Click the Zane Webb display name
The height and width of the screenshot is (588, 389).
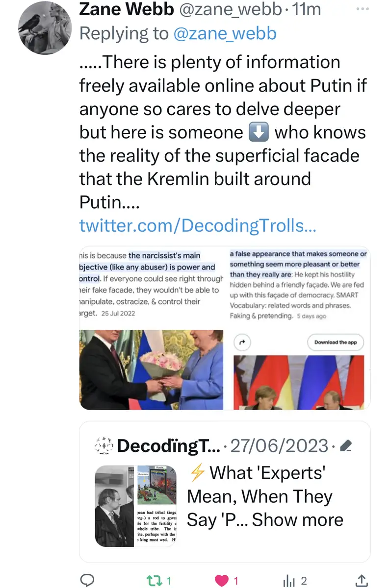[126, 9]
